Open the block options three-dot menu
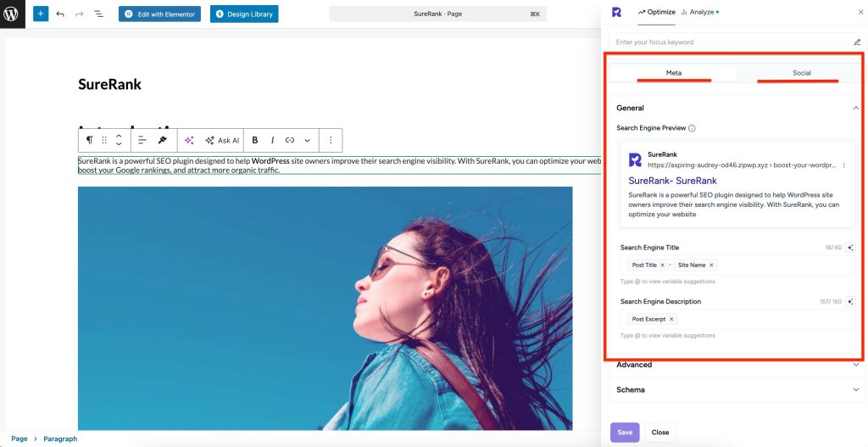Viewport: 868px width, 447px height. coord(331,140)
